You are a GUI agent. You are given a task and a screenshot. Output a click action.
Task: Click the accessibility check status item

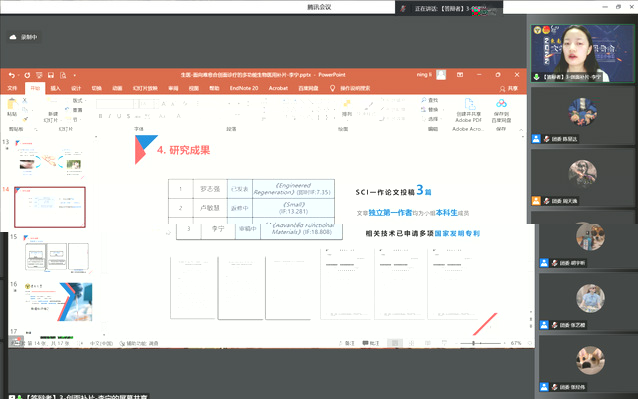pos(139,344)
